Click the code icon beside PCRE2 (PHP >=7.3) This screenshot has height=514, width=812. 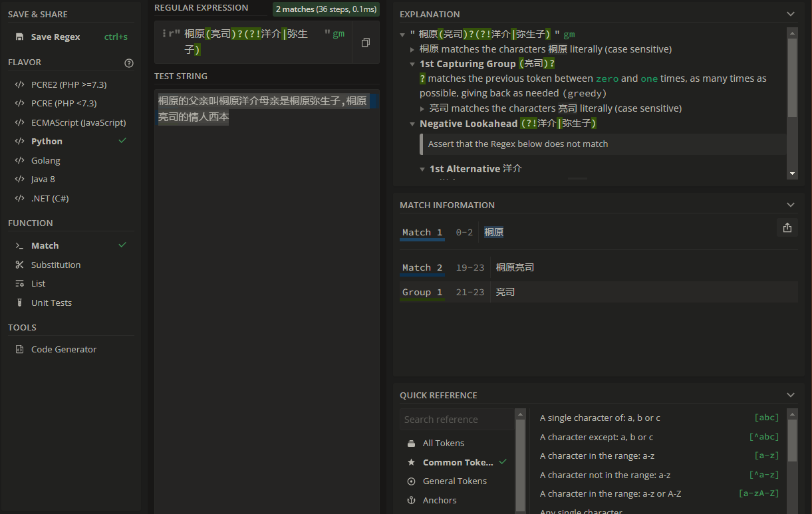[19, 84]
